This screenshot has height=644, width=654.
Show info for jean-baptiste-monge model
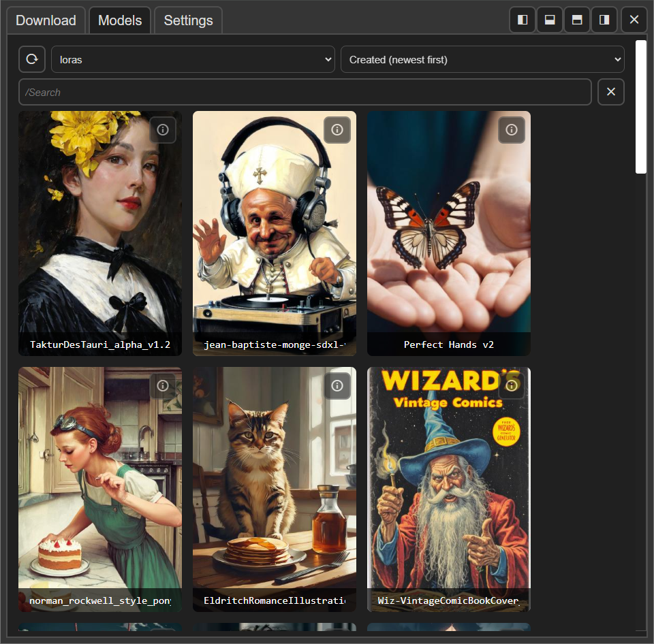pyautogui.click(x=337, y=129)
